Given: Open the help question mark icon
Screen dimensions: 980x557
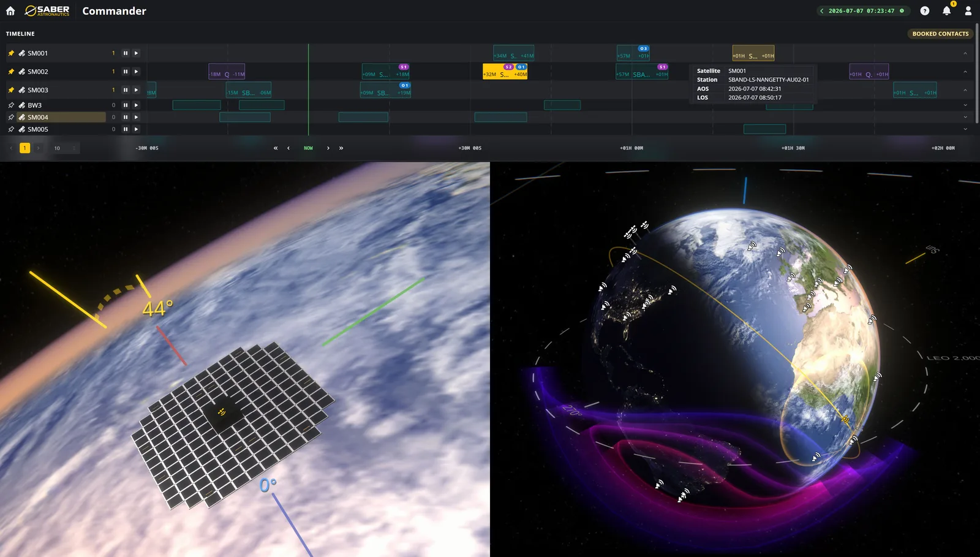Looking at the screenshot, I should point(925,11).
